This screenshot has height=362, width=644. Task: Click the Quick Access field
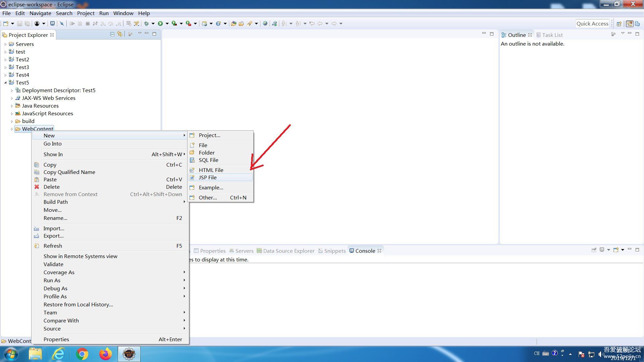coord(592,23)
